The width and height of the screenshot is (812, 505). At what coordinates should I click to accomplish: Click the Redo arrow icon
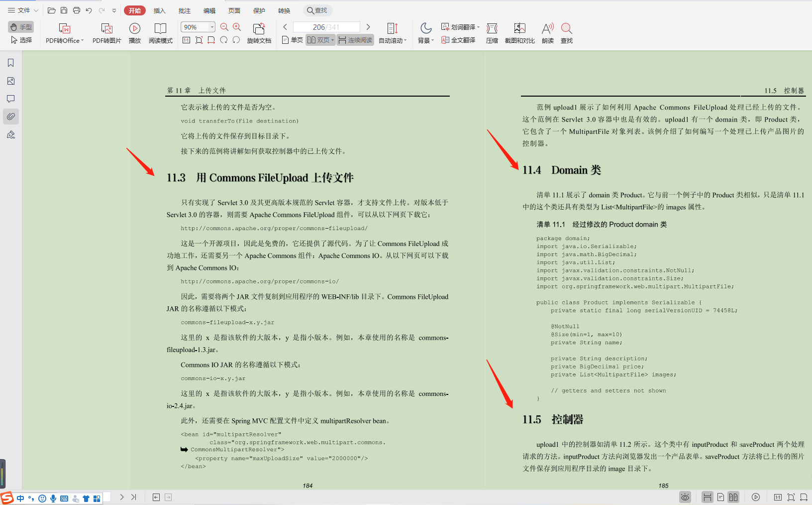tap(101, 10)
